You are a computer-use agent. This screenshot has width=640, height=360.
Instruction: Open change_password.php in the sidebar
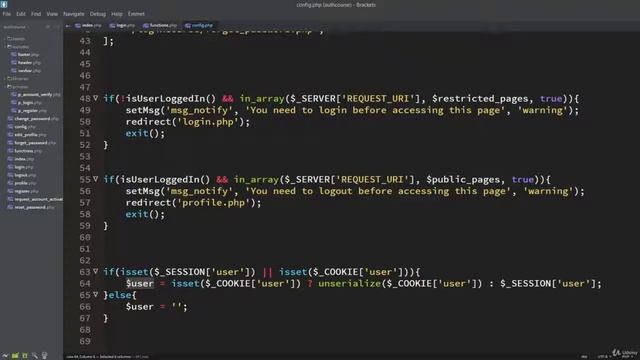coord(36,119)
